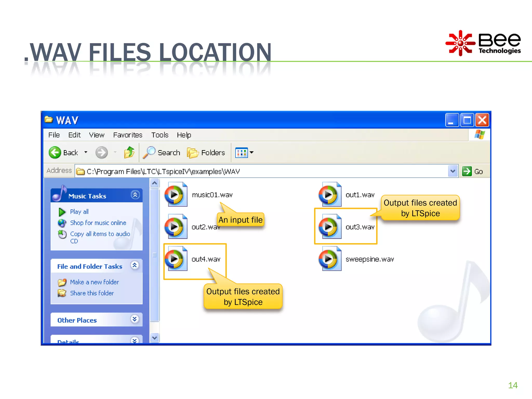Viewport: 532px width, 399px height.
Task: Click the green Back arrow icon
Action: (x=55, y=152)
